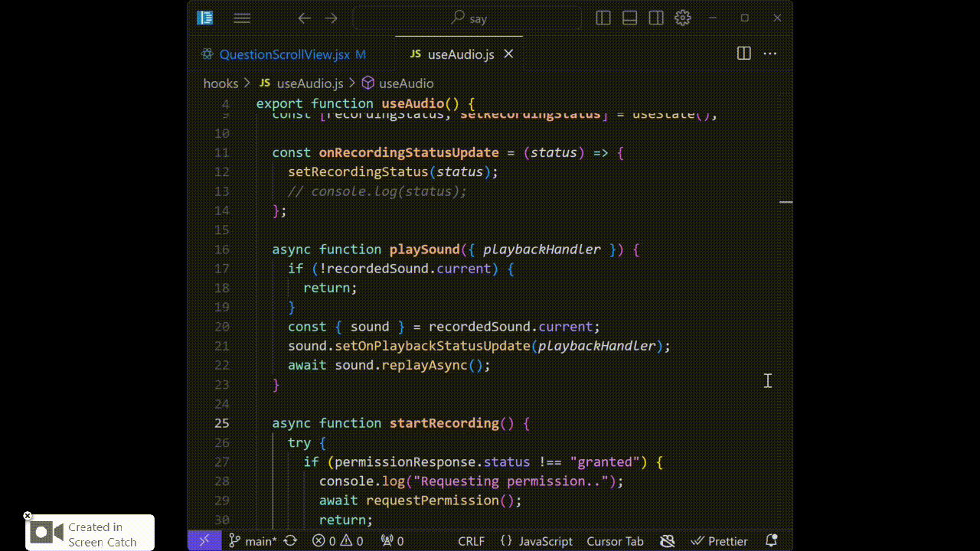Click the hooks folder breadcrumb
Image resolution: width=980 pixels, height=551 pixels.
tap(221, 83)
